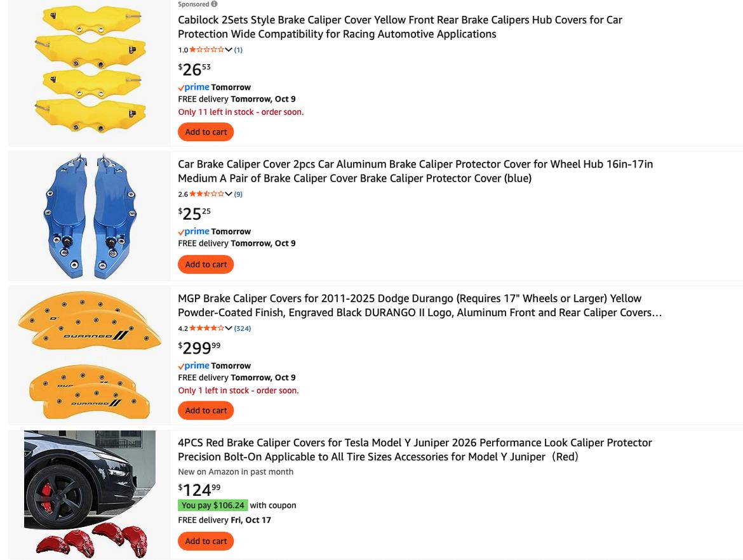
Task: View the 9 reviews for blue covers
Action: click(x=238, y=194)
